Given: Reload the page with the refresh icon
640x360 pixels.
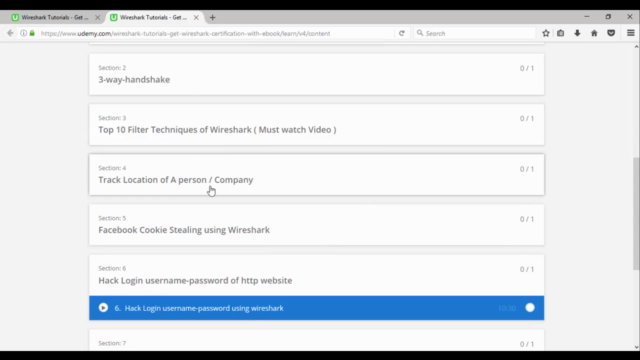Looking at the screenshot, I should coord(402,33).
